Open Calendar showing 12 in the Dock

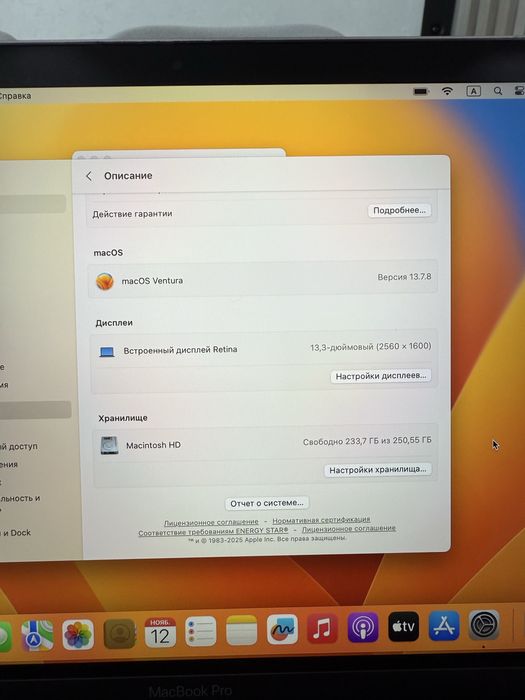(160, 632)
